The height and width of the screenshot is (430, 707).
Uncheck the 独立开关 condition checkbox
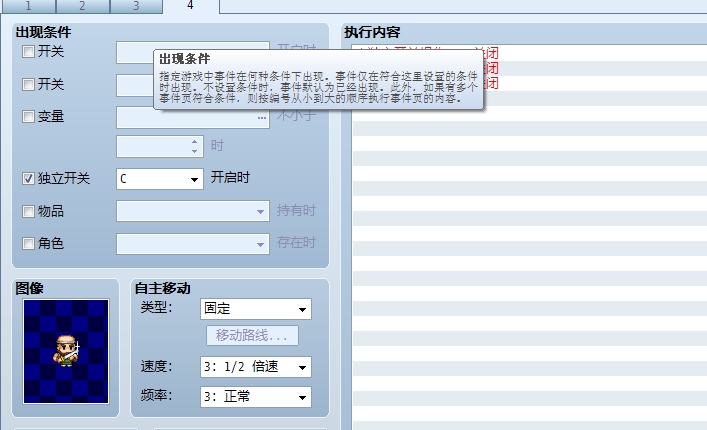click(28, 178)
